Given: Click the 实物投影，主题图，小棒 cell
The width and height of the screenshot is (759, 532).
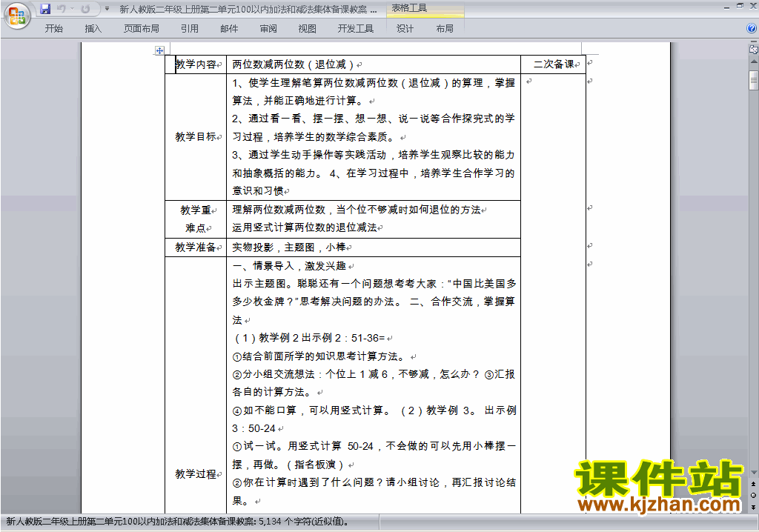Looking at the screenshot, I should coord(374,247).
